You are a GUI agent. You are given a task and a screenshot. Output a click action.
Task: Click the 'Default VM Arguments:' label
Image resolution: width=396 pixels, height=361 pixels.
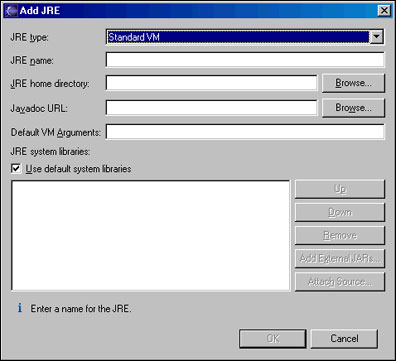pos(56,132)
